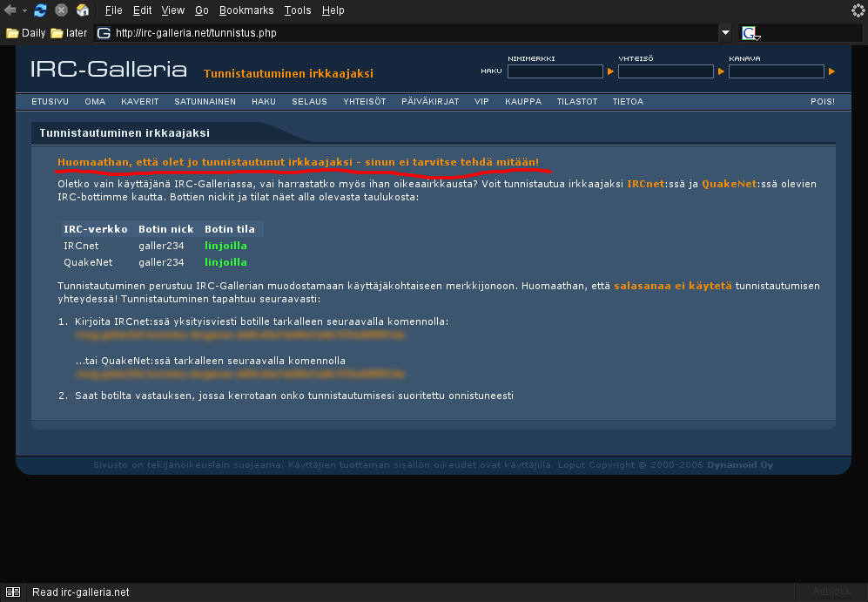868x602 pixels.
Task: Click the activity throbber icon in the menu bar
Action: [x=858, y=10]
